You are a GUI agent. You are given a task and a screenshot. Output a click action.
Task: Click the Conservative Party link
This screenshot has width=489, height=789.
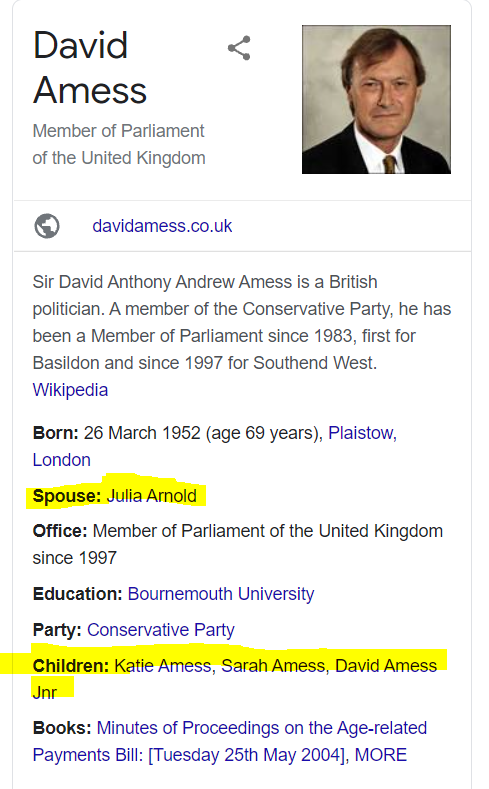(x=161, y=630)
